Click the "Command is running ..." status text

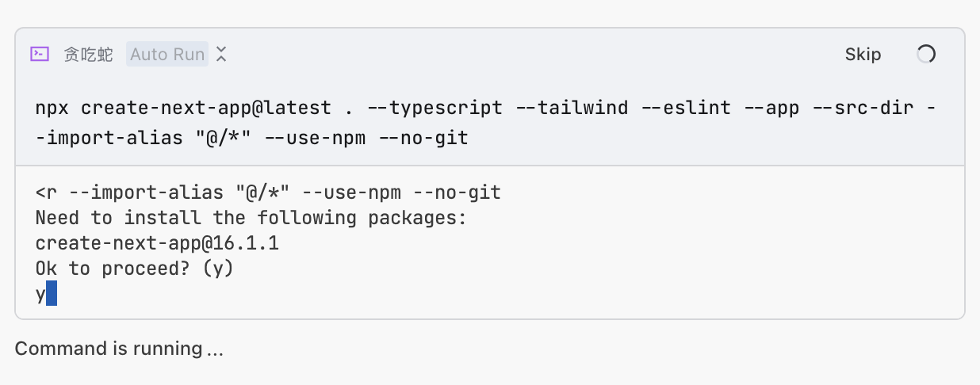point(119,349)
